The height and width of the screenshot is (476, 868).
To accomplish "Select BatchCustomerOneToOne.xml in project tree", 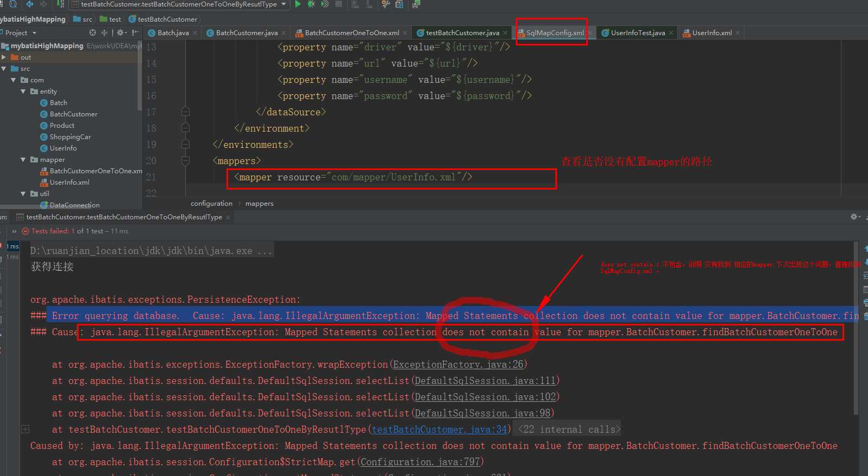I will pyautogui.click(x=91, y=171).
